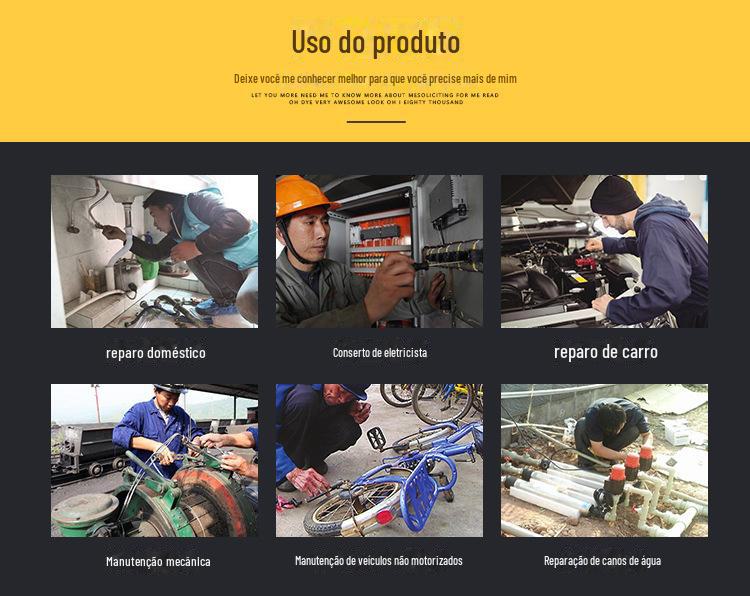750x596 pixels.
Task: Click the black beanie in car photo
Action: 616,195
